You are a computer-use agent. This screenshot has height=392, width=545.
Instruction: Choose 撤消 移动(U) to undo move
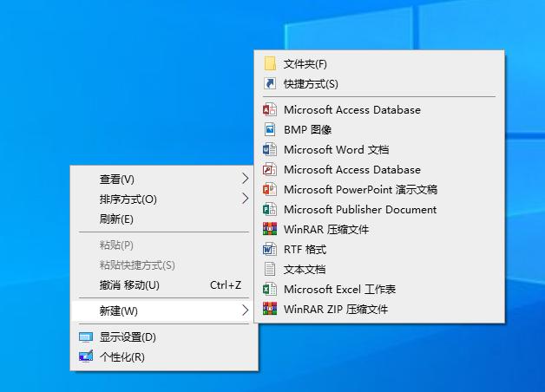point(164,285)
